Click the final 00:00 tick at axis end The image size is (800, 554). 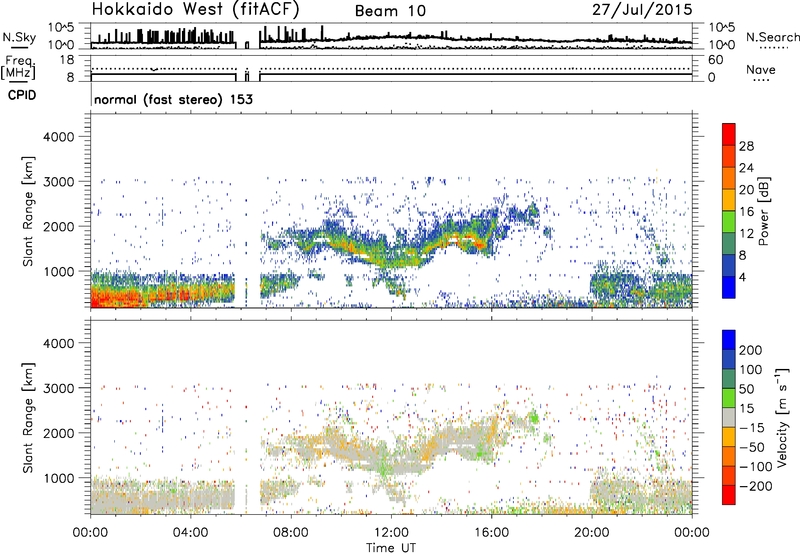point(692,533)
